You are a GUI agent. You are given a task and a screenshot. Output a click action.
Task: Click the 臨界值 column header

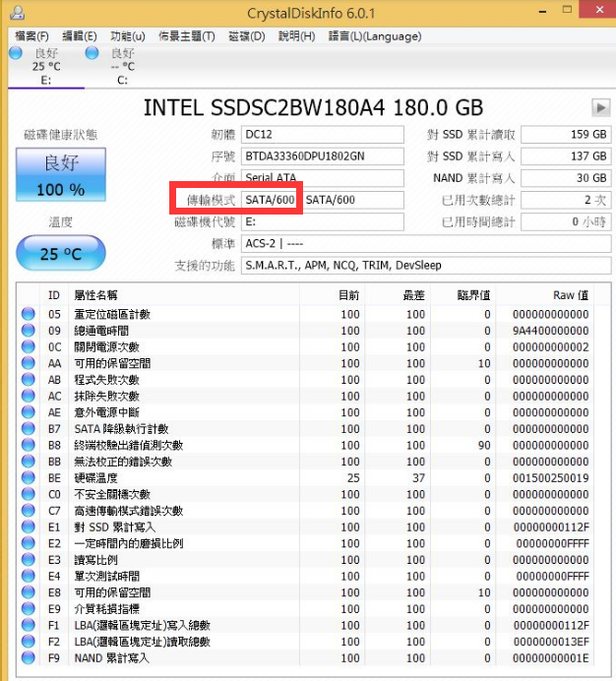click(x=463, y=295)
